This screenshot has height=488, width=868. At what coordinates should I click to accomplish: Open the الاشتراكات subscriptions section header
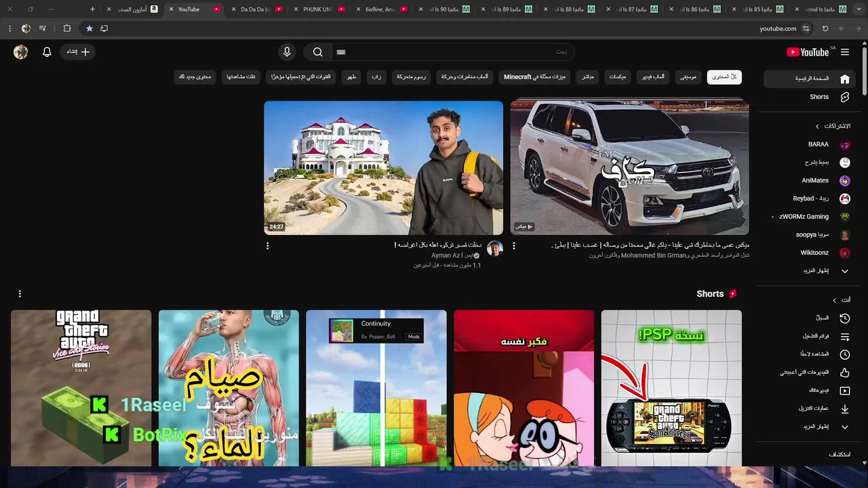pos(833,126)
